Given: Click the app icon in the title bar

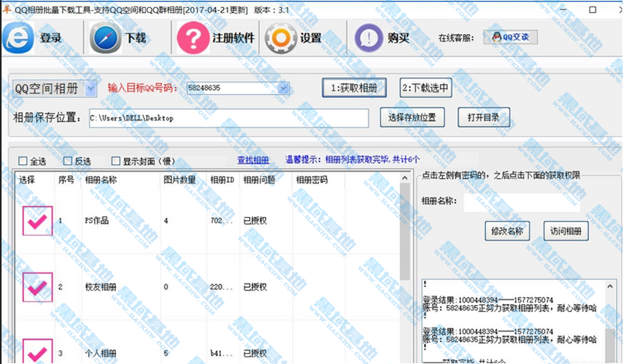Looking at the screenshot, I should coord(6,9).
